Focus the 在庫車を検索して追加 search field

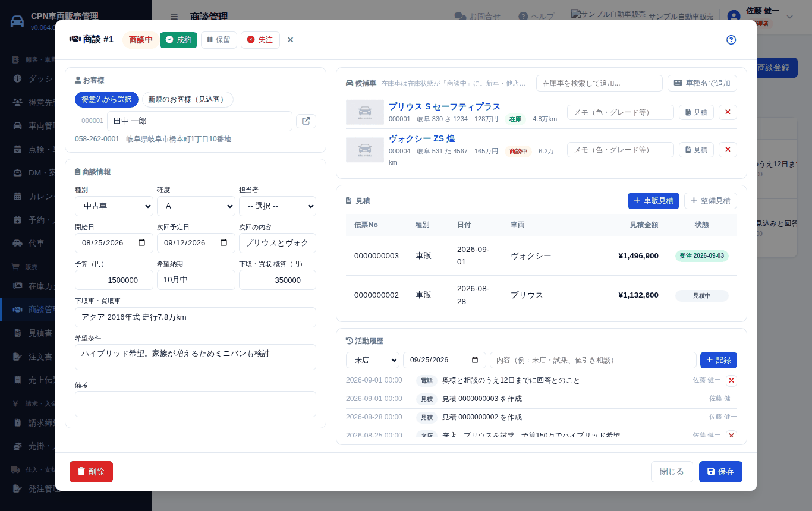tap(599, 83)
